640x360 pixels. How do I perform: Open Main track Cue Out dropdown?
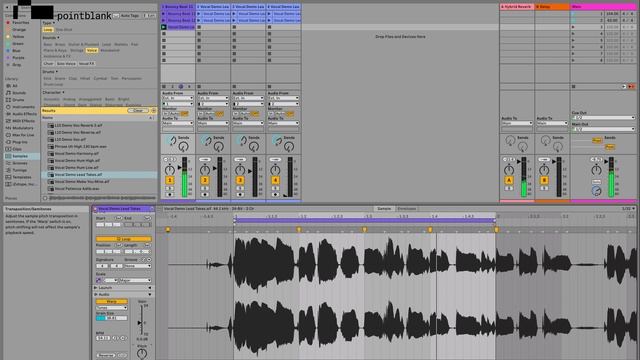pos(603,118)
